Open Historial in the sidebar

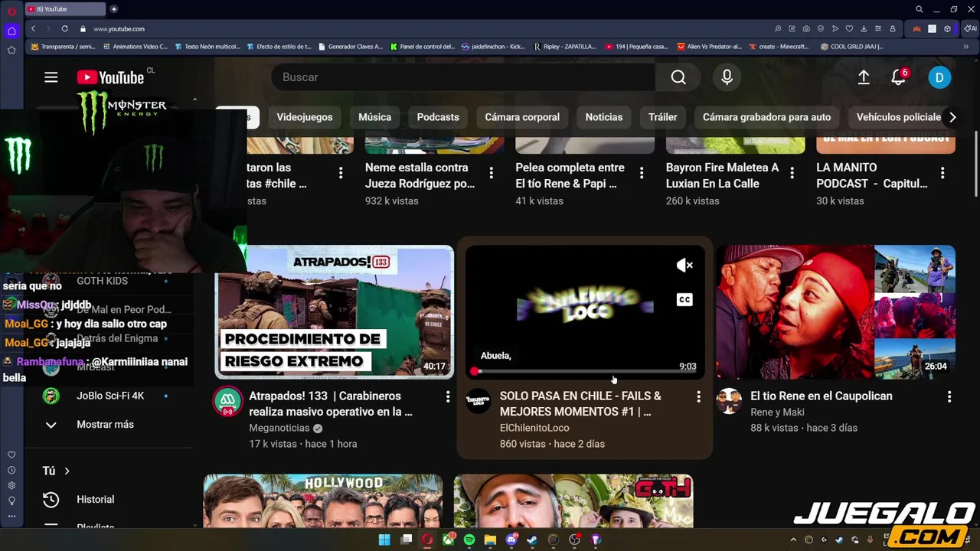click(96, 500)
